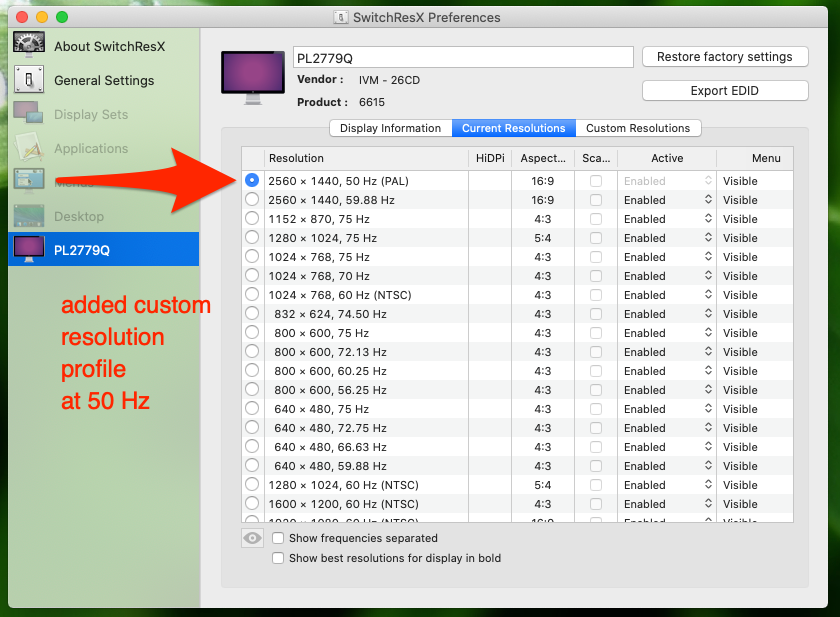Viewport: 840px width, 617px height.
Task: Toggle Scaled checkbox for 2560 × 1440, 59.88 Hz
Action: 596,200
